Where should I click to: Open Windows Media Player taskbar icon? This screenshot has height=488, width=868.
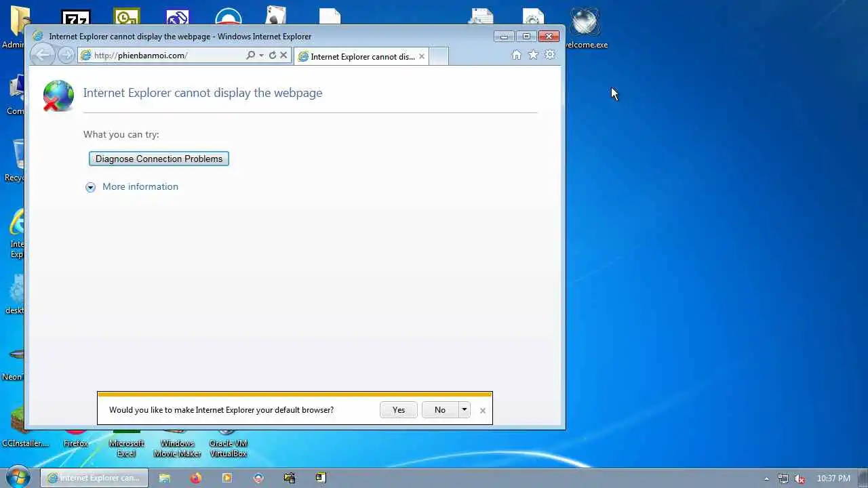coord(227,478)
